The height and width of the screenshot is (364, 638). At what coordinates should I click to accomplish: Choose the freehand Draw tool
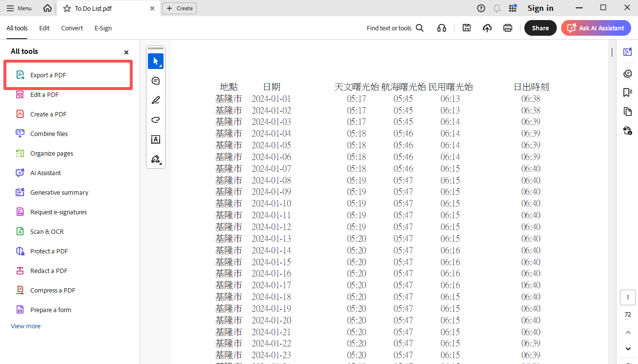click(x=156, y=119)
